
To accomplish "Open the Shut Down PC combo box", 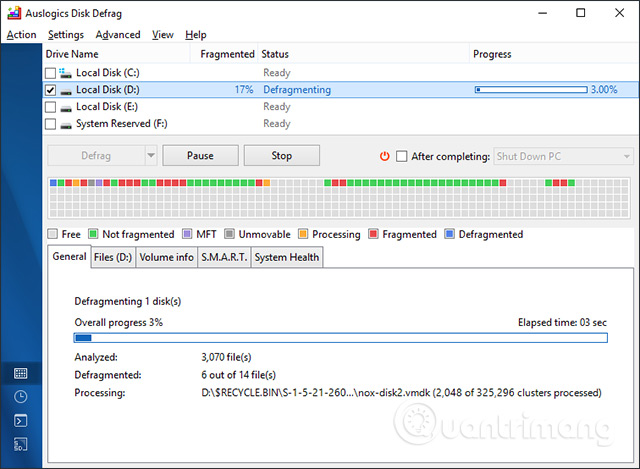I will click(563, 156).
